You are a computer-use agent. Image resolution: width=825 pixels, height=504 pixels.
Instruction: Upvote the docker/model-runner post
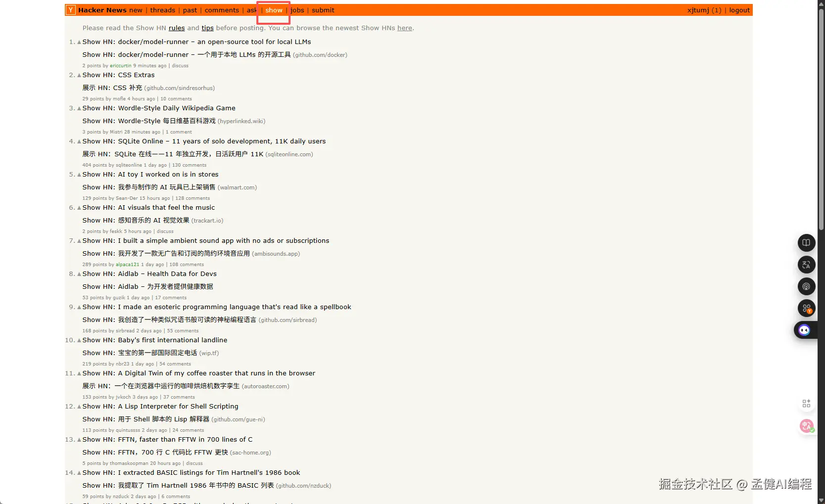pyautogui.click(x=79, y=43)
